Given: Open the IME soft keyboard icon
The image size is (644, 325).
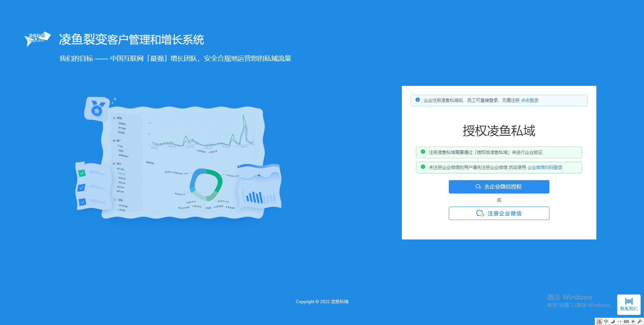Looking at the screenshot, I should point(626,321).
